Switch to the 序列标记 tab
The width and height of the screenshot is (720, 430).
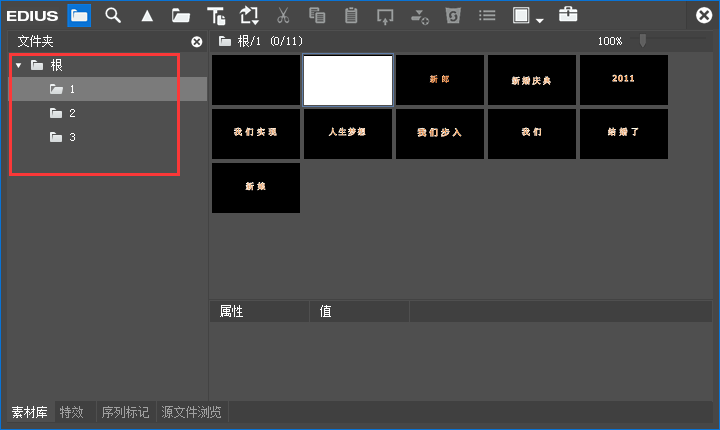124,412
